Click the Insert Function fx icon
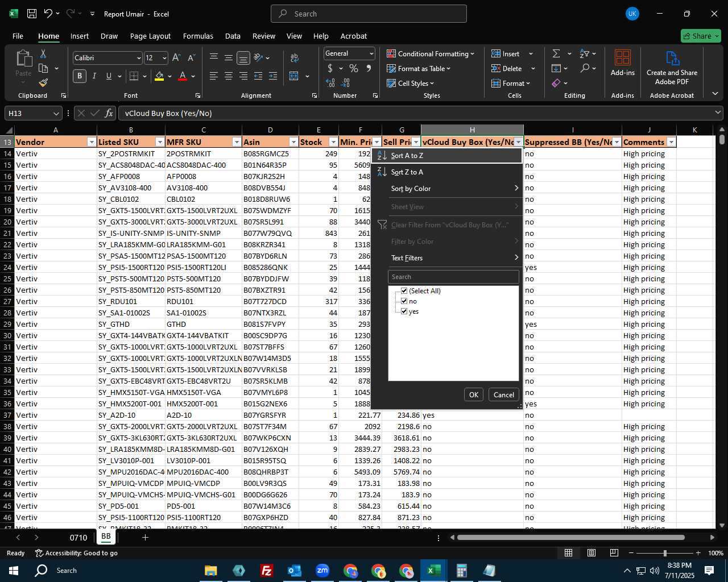Viewport: 728px width, 582px height. pyautogui.click(x=109, y=113)
